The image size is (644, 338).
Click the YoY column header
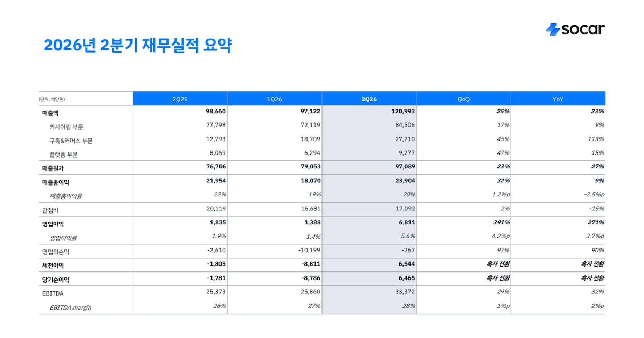tap(558, 99)
